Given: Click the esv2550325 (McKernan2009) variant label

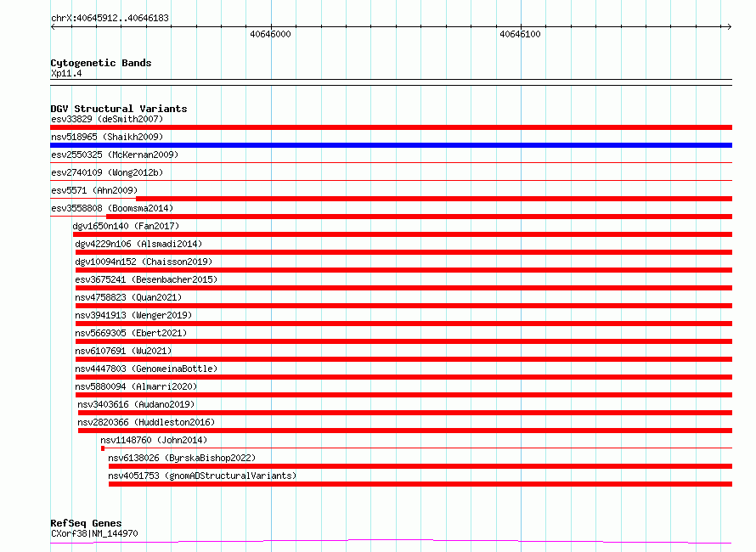Looking at the screenshot, I should [115, 155].
